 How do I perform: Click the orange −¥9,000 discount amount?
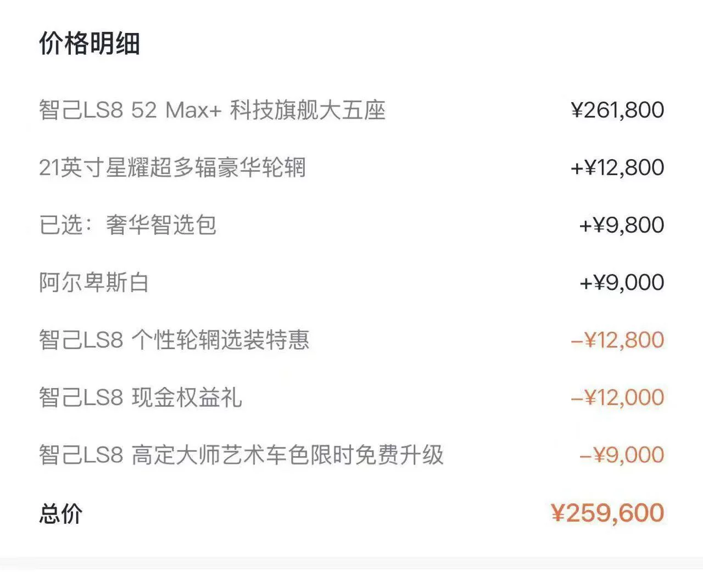click(622, 455)
